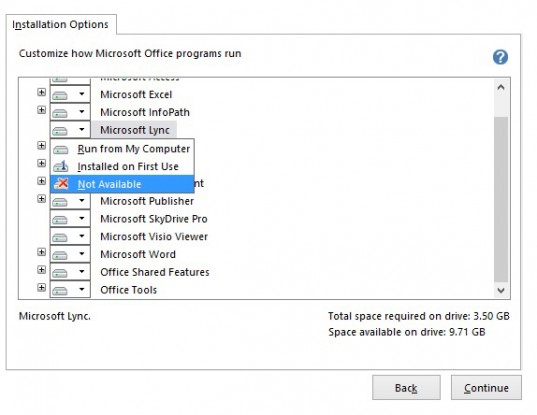Open install dropdown for Office Tools

click(x=70, y=290)
